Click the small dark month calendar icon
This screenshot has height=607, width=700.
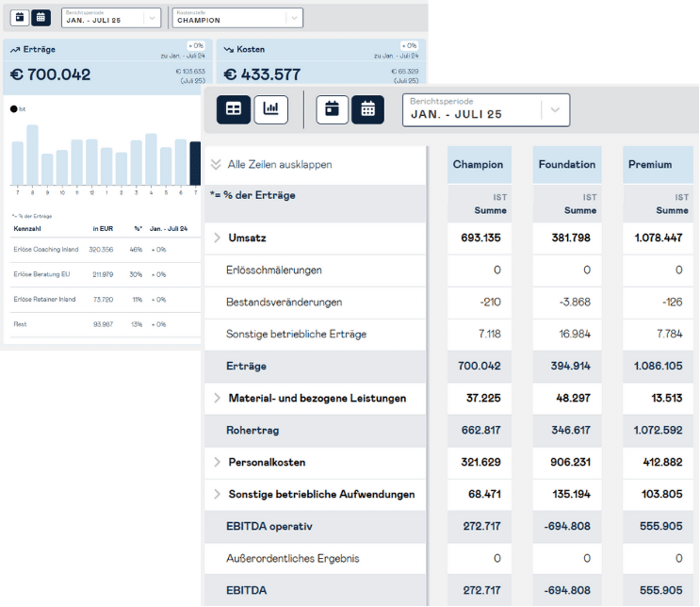[x=41, y=17]
